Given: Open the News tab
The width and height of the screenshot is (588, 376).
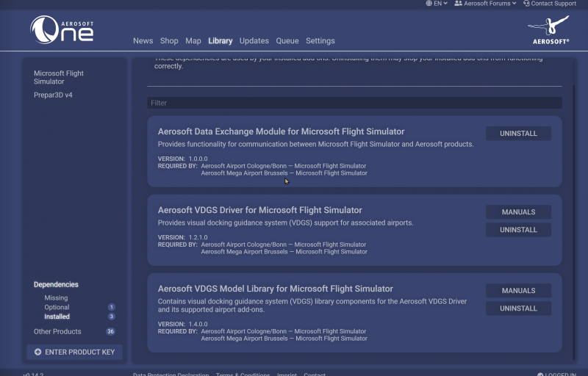Looking at the screenshot, I should 143,41.
